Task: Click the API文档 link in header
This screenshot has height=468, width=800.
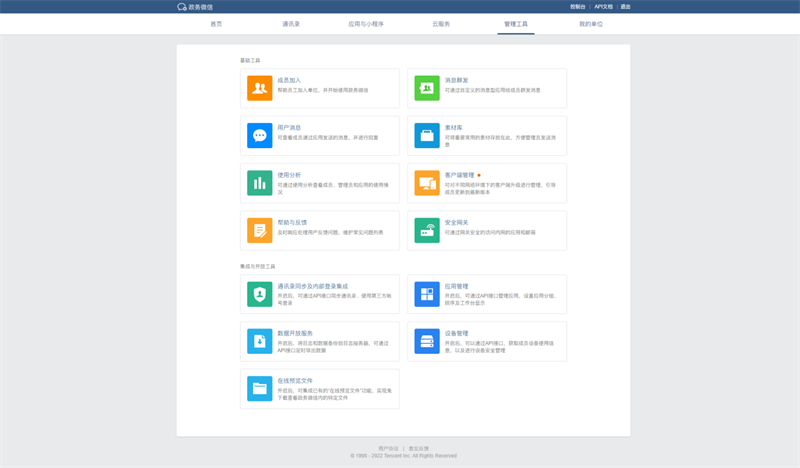Action: tap(603, 6)
